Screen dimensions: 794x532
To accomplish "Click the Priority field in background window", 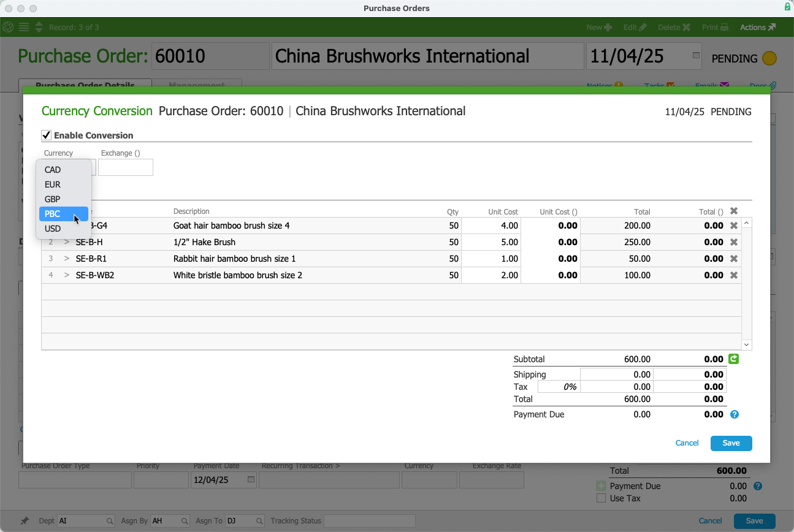I will pyautogui.click(x=161, y=480).
